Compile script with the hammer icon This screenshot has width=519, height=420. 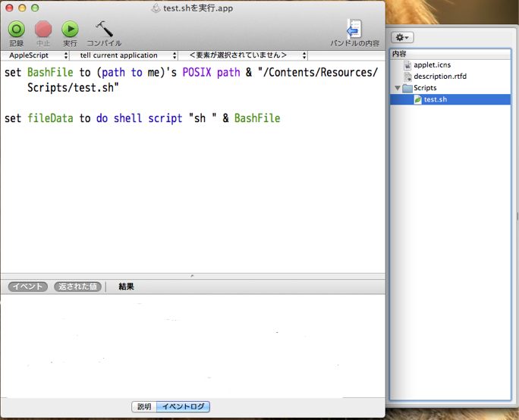click(104, 29)
